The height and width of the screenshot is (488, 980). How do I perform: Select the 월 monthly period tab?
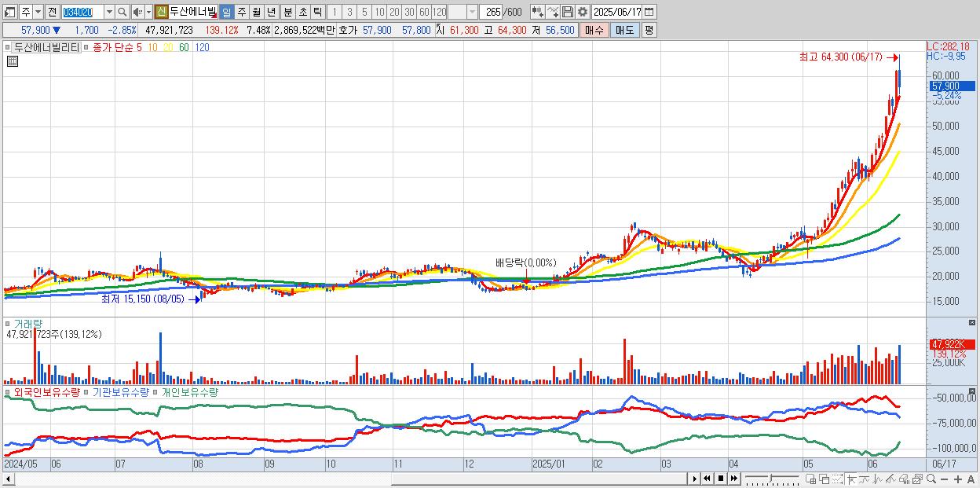(x=256, y=12)
